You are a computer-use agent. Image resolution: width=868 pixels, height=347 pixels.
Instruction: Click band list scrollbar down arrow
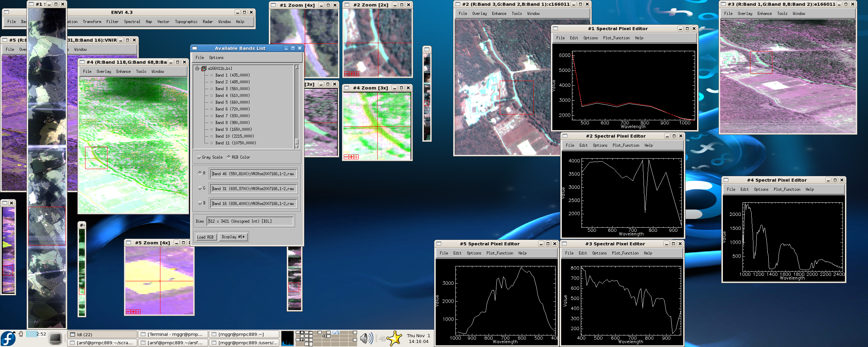(x=297, y=147)
